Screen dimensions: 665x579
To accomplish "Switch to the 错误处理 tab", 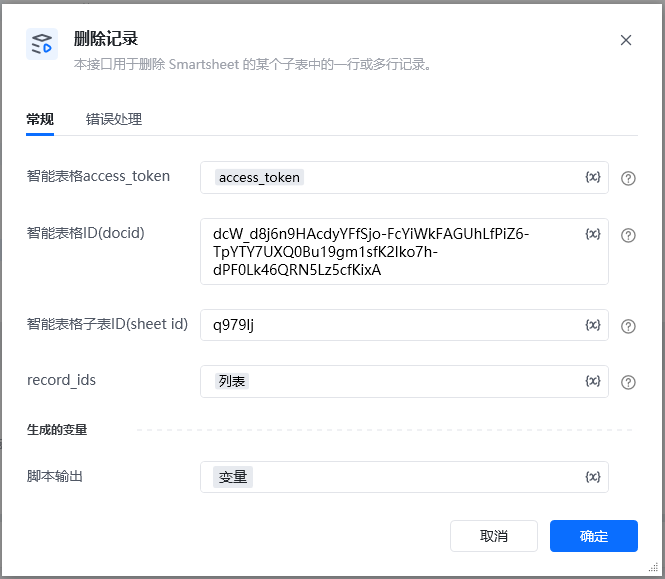I will click(x=114, y=119).
